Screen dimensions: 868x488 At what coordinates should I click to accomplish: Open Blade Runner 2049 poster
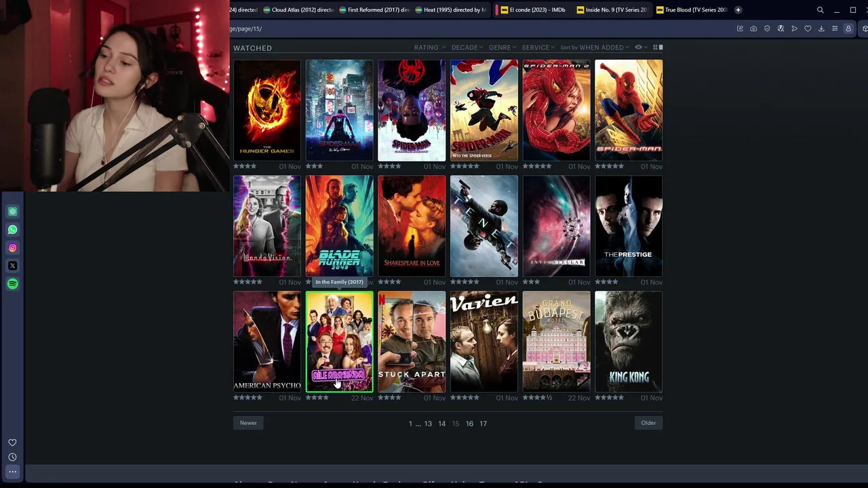339,226
